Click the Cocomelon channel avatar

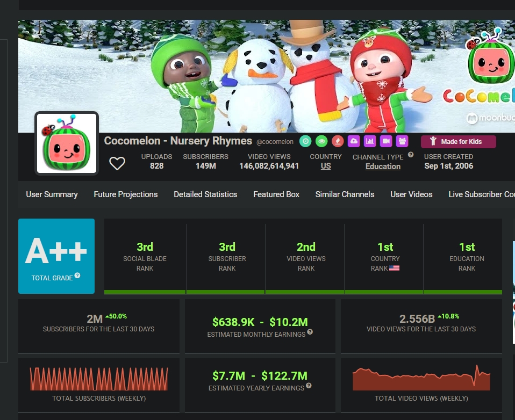click(x=67, y=143)
